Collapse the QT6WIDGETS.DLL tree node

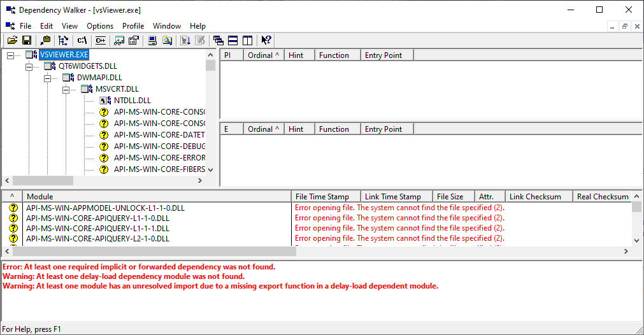(29, 66)
